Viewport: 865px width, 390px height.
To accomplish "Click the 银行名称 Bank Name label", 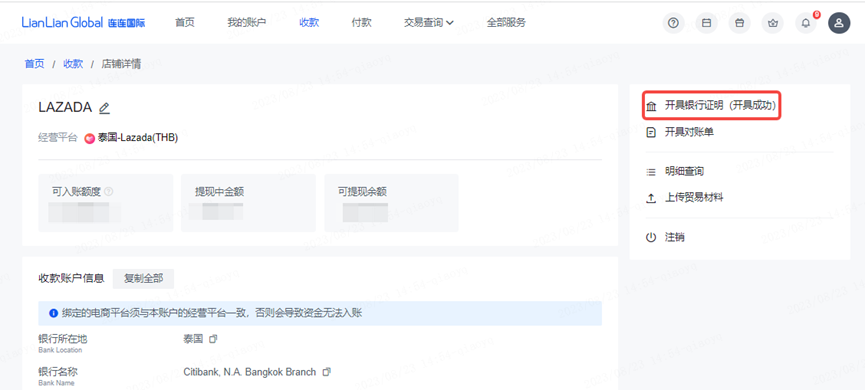I will (58, 376).
